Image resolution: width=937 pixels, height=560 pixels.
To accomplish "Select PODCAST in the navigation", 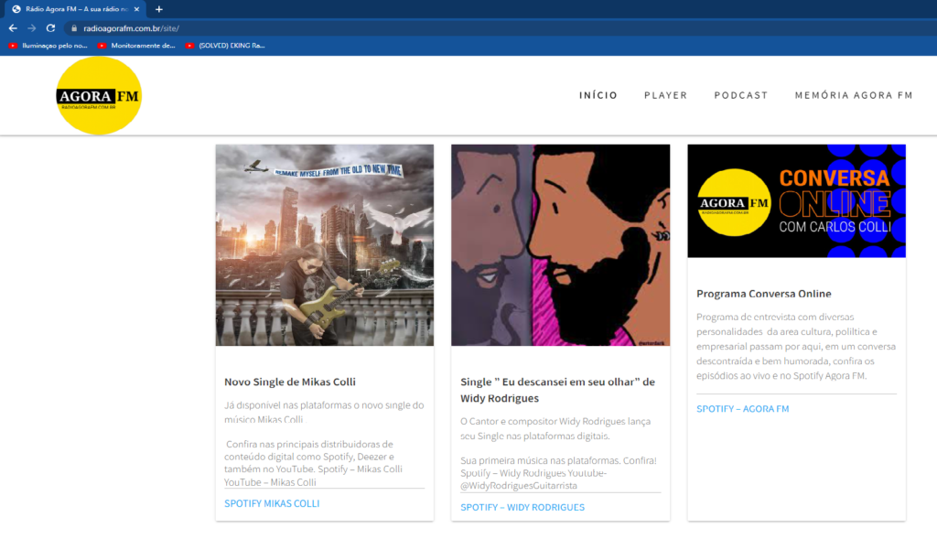I will [741, 95].
